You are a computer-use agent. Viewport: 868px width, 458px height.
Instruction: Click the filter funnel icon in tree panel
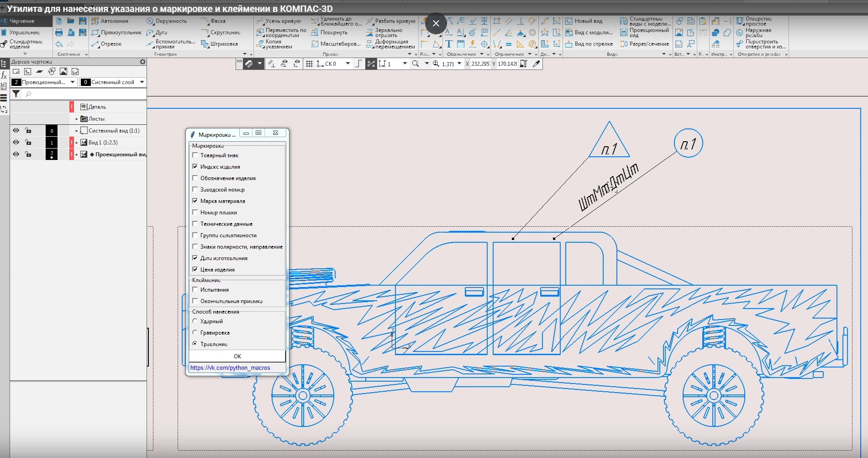[x=16, y=94]
